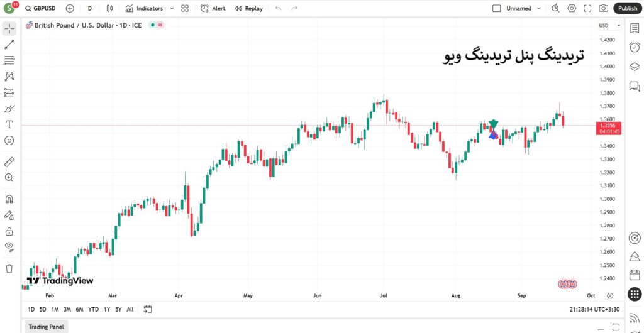Open the USD currency dropdown
The image size is (644, 333).
point(609,26)
